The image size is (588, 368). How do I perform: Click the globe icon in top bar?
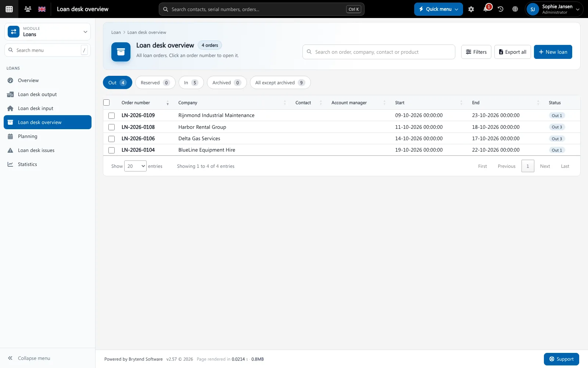[x=515, y=9]
